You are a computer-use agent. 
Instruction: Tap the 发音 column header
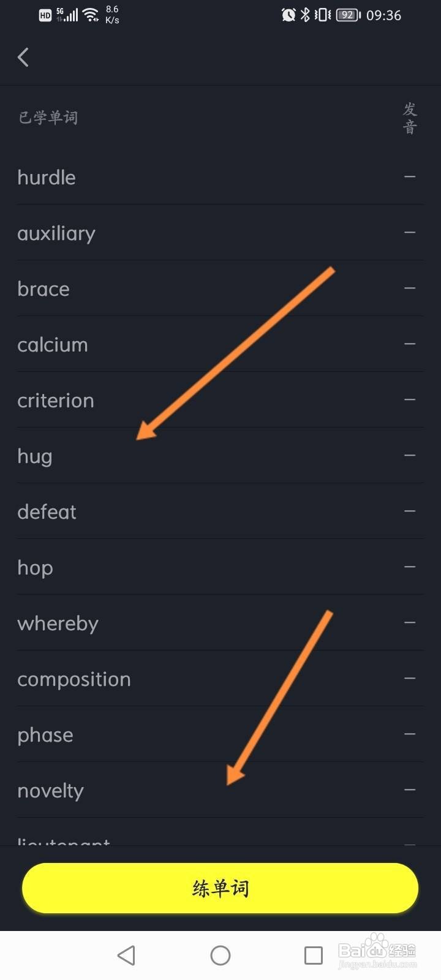(410, 118)
